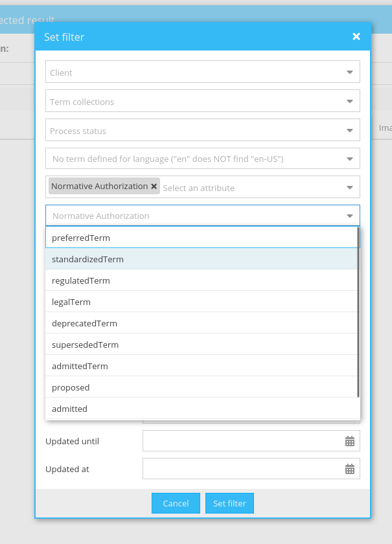Click the Cancel button
The width and height of the screenshot is (392, 544).
click(176, 503)
